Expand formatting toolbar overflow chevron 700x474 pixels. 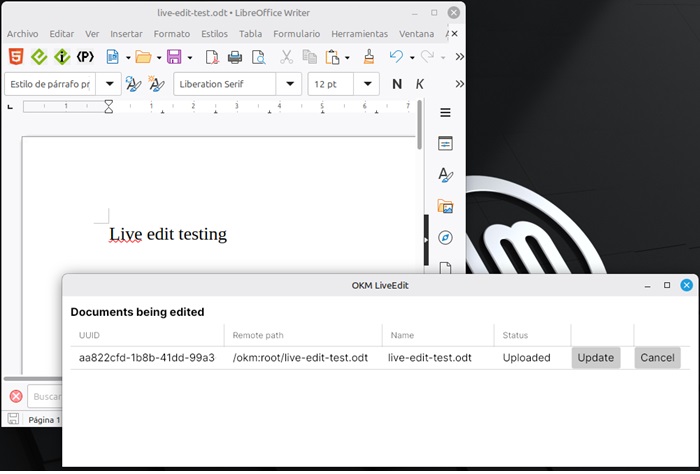[x=459, y=84]
